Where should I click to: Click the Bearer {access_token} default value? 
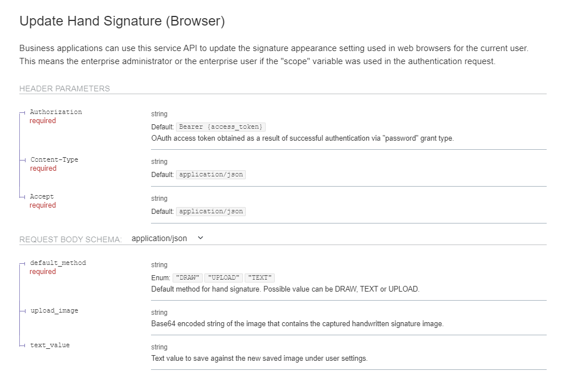pyautogui.click(x=221, y=127)
